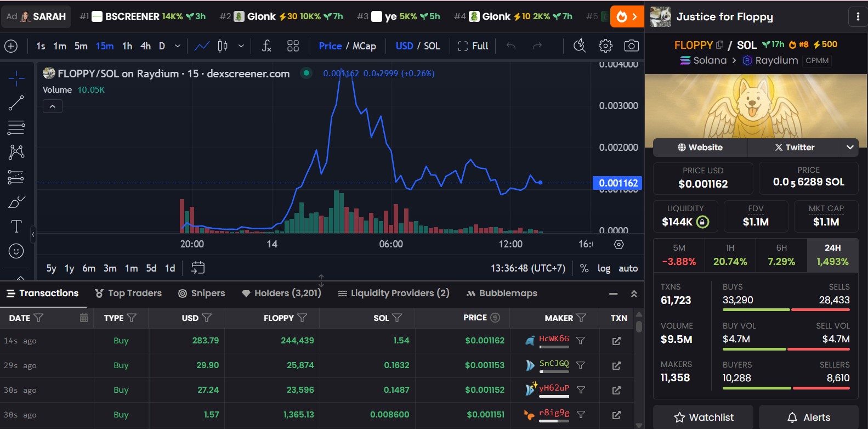868x429 pixels.
Task: Click the trending fire next arrow button
Action: coord(627,16)
